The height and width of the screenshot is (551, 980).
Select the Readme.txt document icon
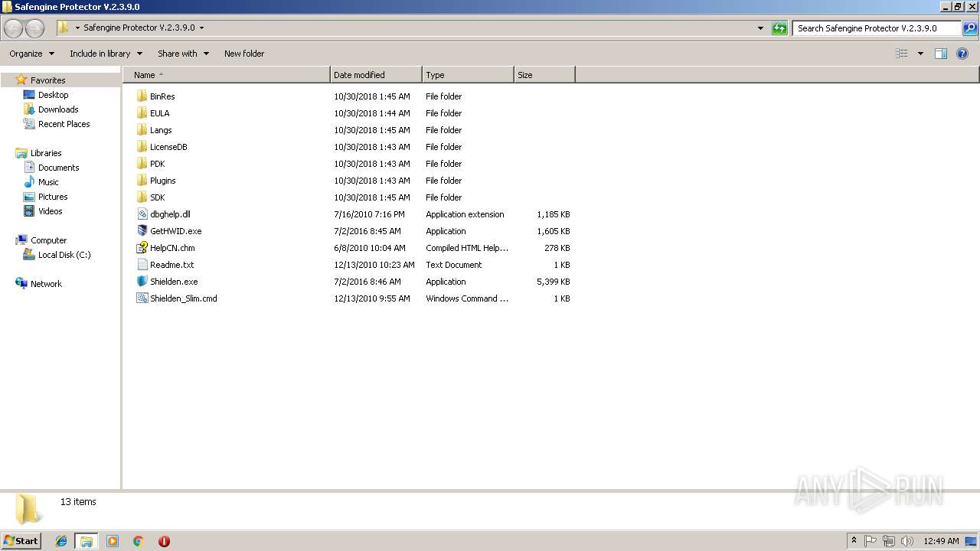[142, 265]
